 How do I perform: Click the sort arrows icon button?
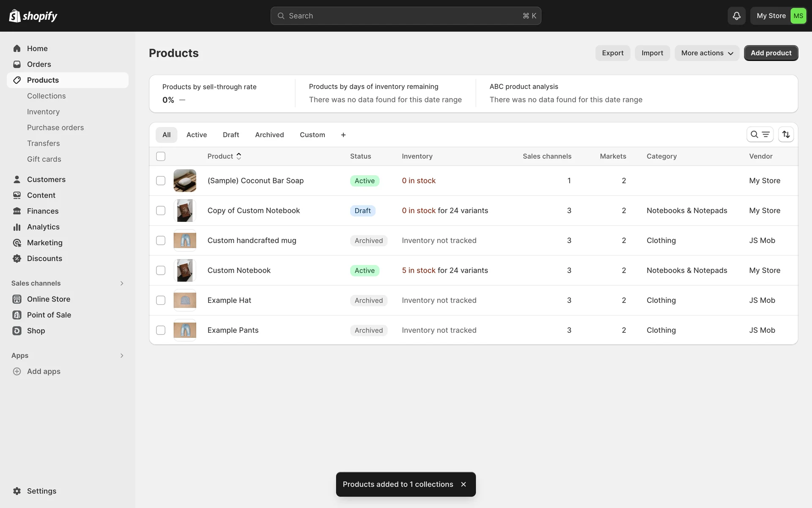tap(786, 134)
